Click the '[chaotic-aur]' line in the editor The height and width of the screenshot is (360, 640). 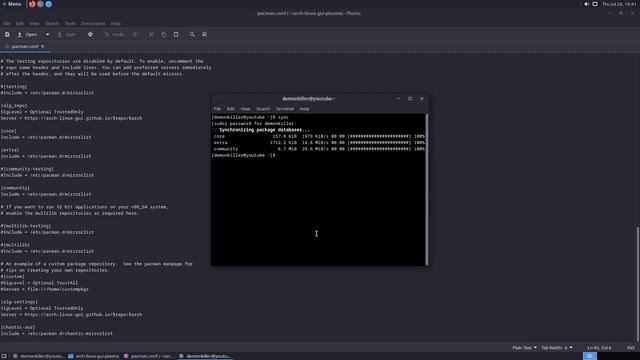click(18, 327)
